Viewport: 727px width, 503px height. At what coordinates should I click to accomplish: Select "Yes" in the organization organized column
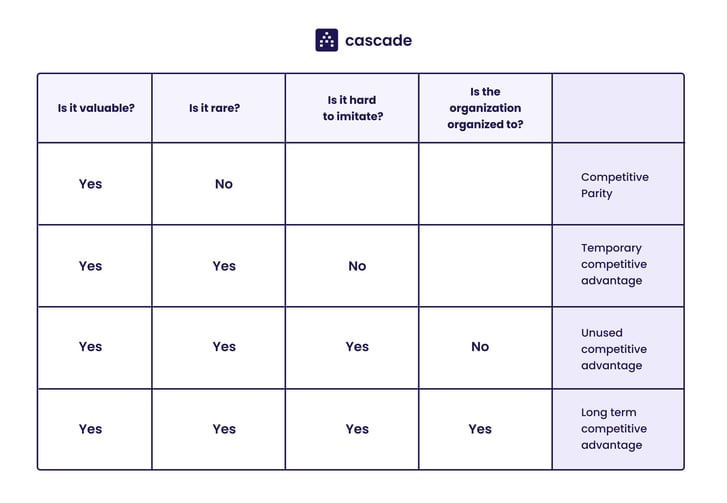[480, 429]
